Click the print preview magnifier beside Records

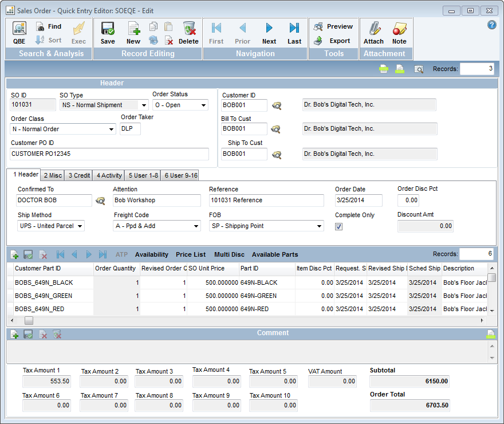(419, 69)
